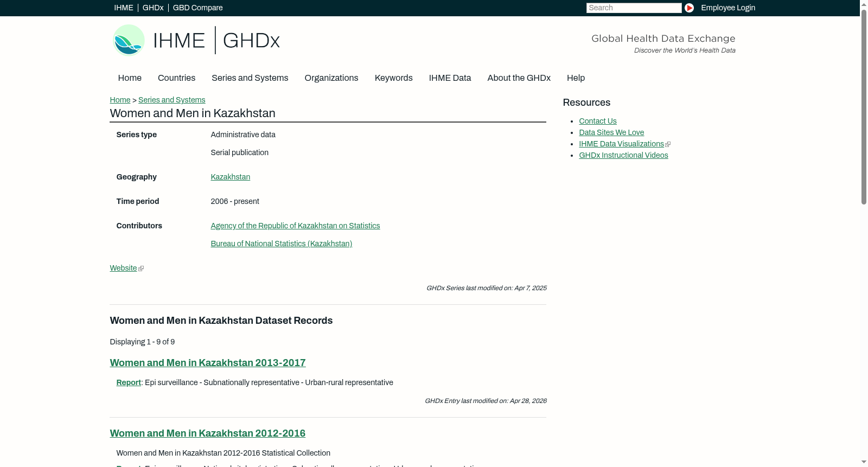
Task: Click GHDx link in top bar
Action: click(x=153, y=8)
